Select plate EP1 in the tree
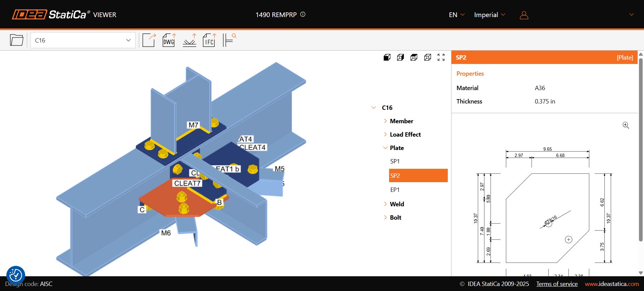644x291 pixels. (395, 190)
